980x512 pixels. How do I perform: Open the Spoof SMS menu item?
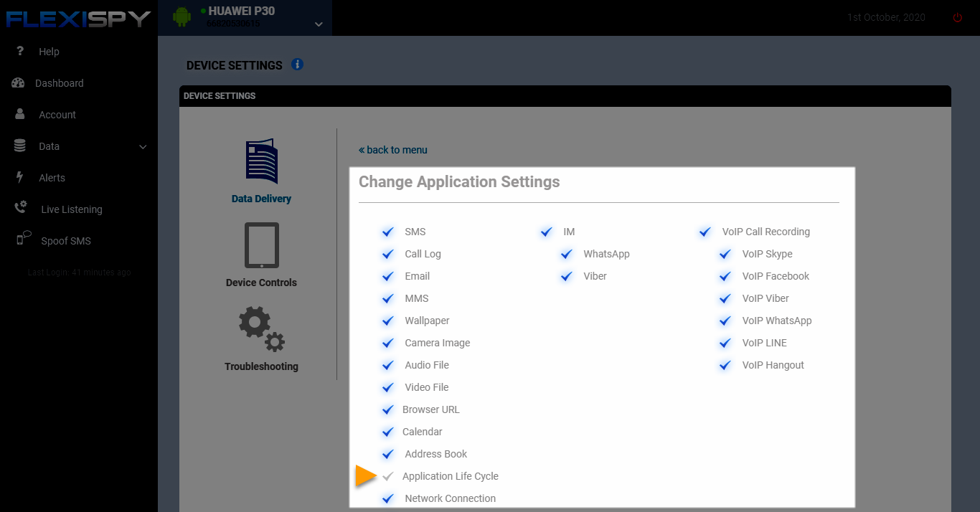(x=66, y=241)
